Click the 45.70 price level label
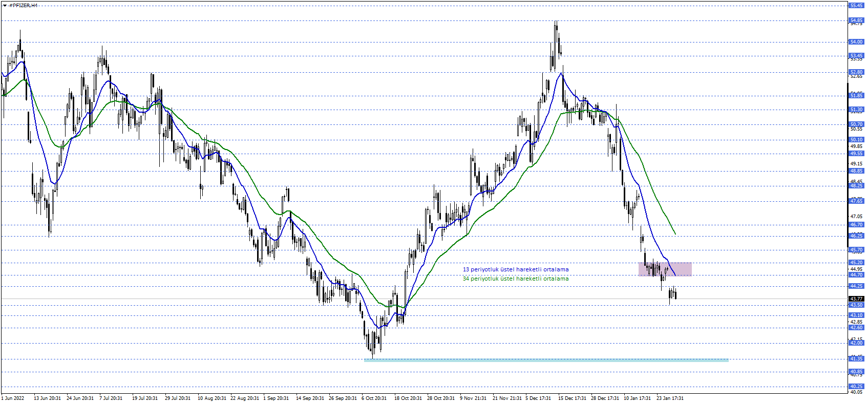 click(856, 250)
